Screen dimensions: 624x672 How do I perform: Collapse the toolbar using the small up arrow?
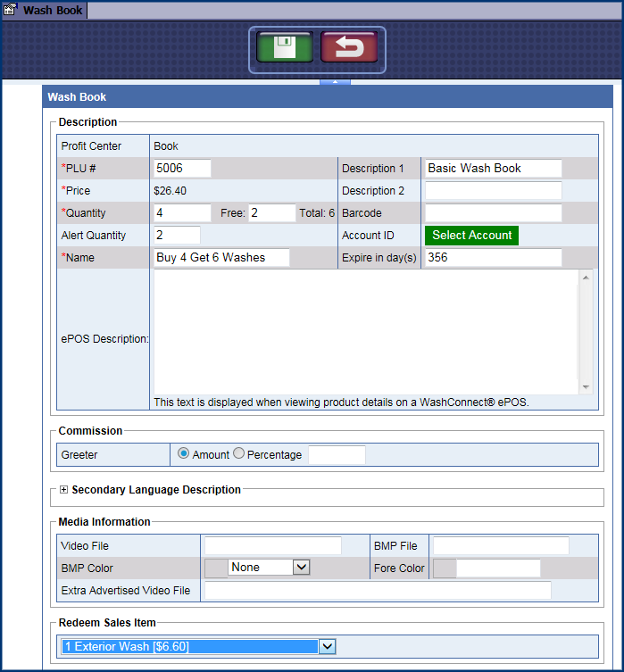pos(335,81)
